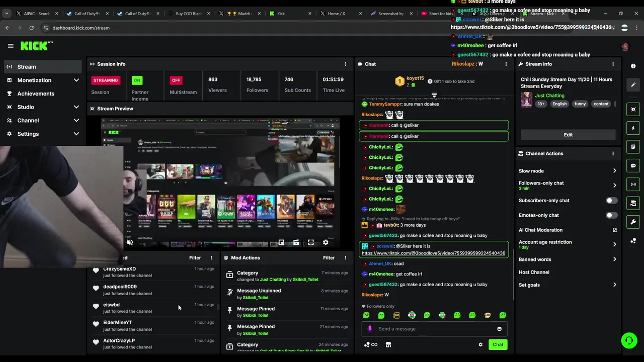Open the gift shop icon below chat
This screenshot has height=362, width=644.
click(388, 344)
